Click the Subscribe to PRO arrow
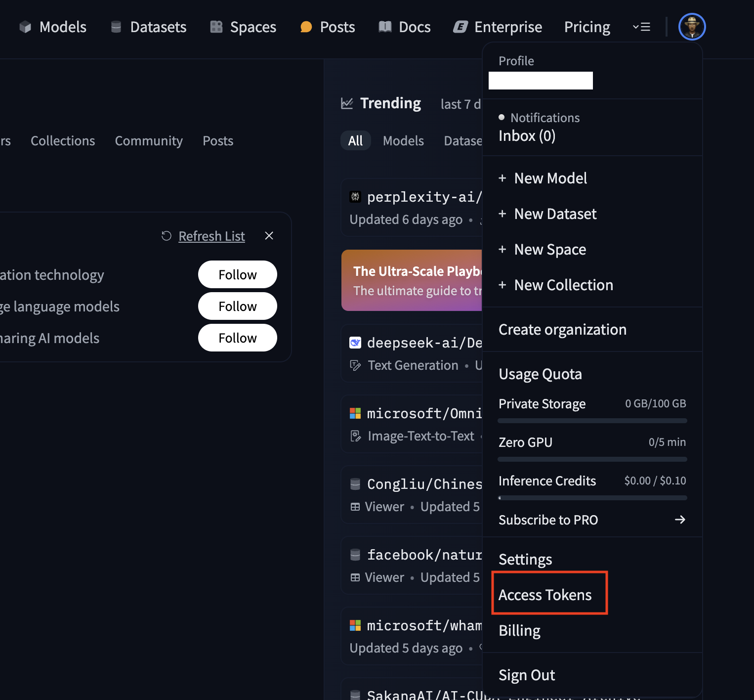The width and height of the screenshot is (754, 700). coord(680,520)
